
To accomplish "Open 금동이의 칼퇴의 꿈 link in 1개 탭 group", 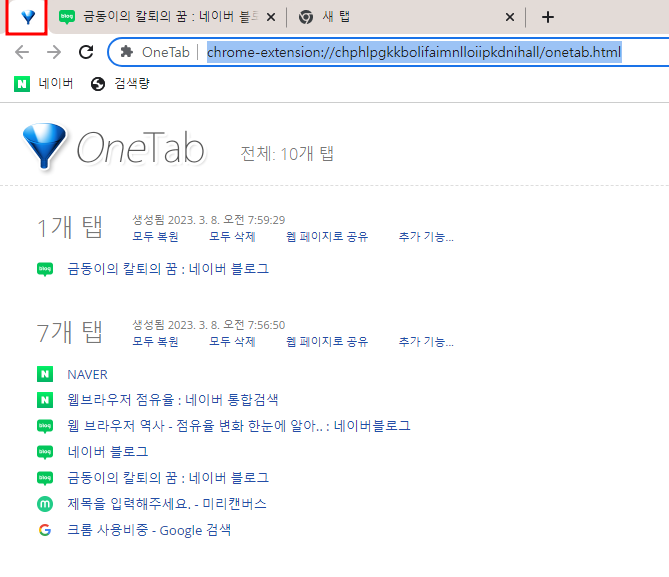I will (168, 269).
